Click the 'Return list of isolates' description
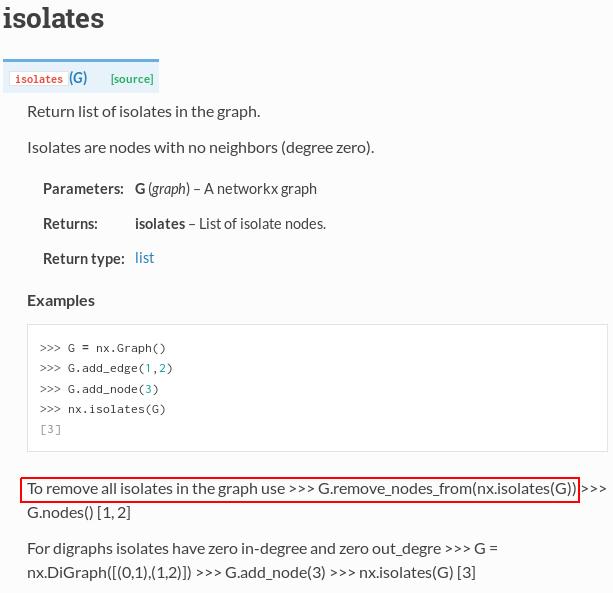The image size is (613, 593). (x=143, y=112)
